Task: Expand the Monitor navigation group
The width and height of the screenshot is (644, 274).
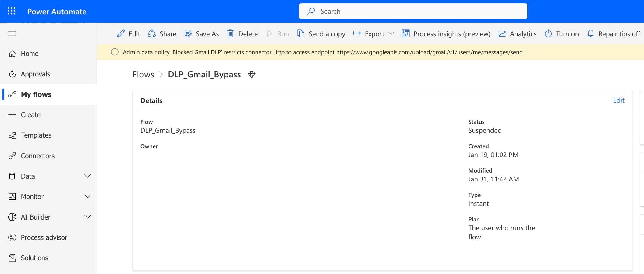Action: pos(87,196)
